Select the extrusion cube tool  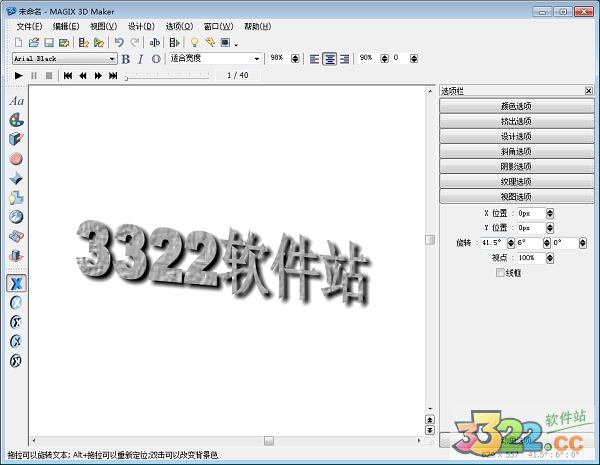pyautogui.click(x=16, y=139)
